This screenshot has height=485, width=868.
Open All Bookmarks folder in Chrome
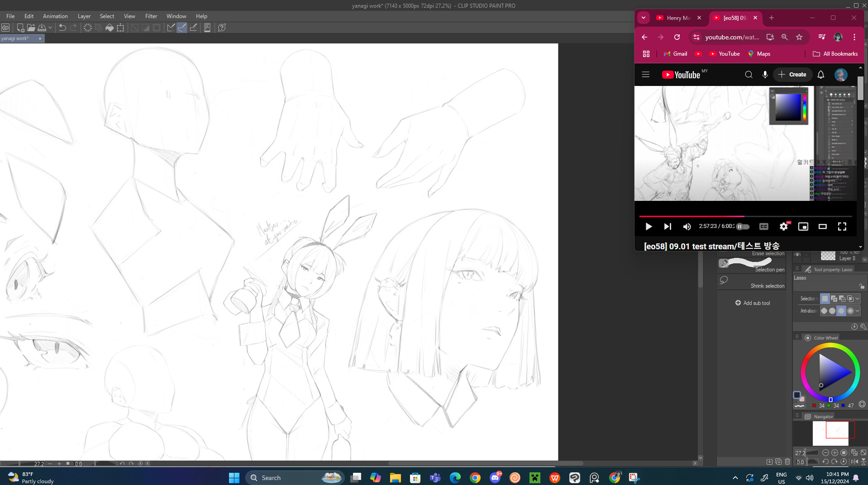click(x=835, y=54)
